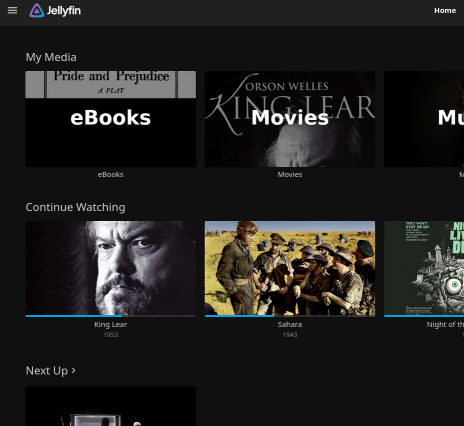Open the Night of the Living Dead poster
Viewport: 464px width, 426px height.
coord(424,268)
